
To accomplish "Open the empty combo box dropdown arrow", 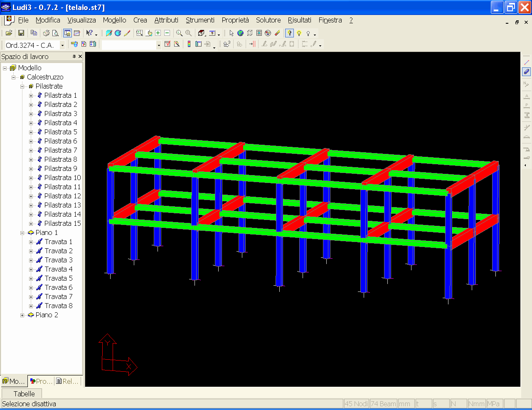I will [159, 45].
